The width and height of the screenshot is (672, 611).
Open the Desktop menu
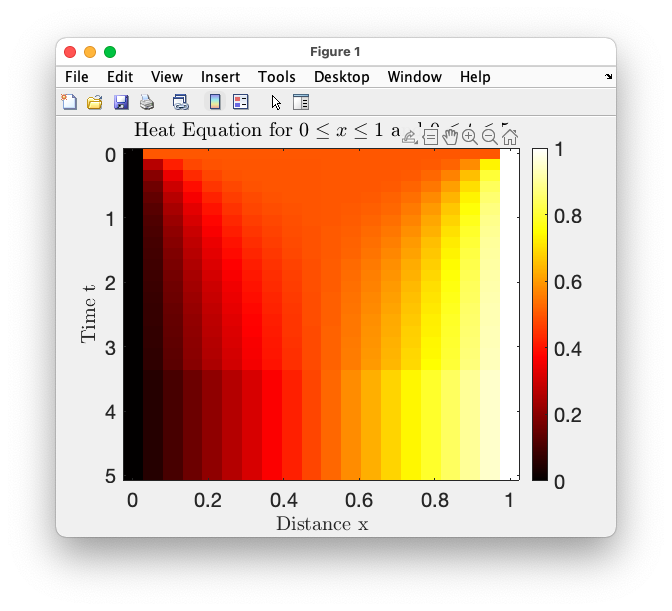pos(342,77)
